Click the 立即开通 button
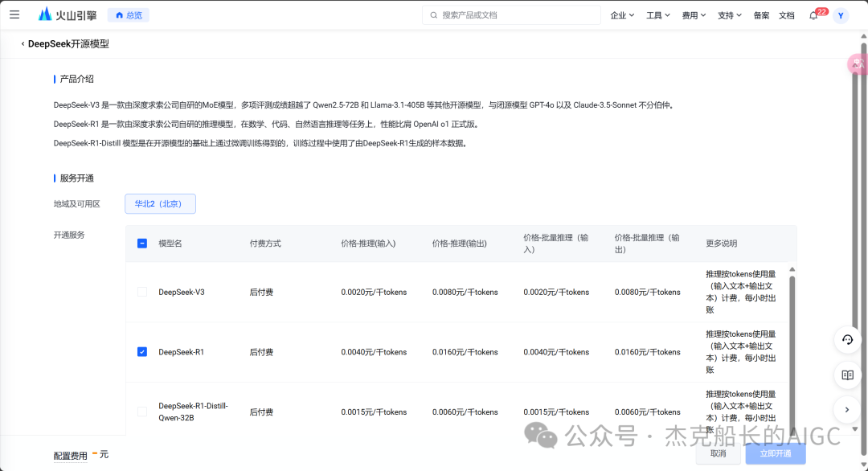Viewport: 868px width, 471px height. click(776, 453)
